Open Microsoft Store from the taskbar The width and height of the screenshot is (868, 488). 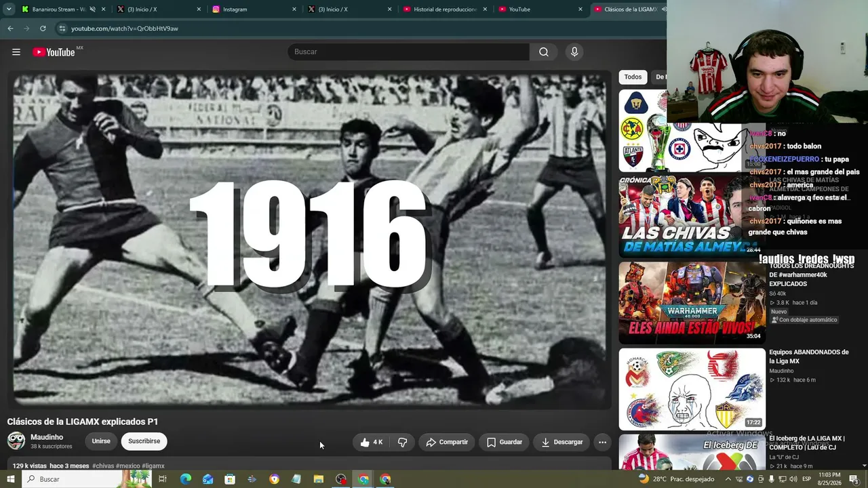230,479
